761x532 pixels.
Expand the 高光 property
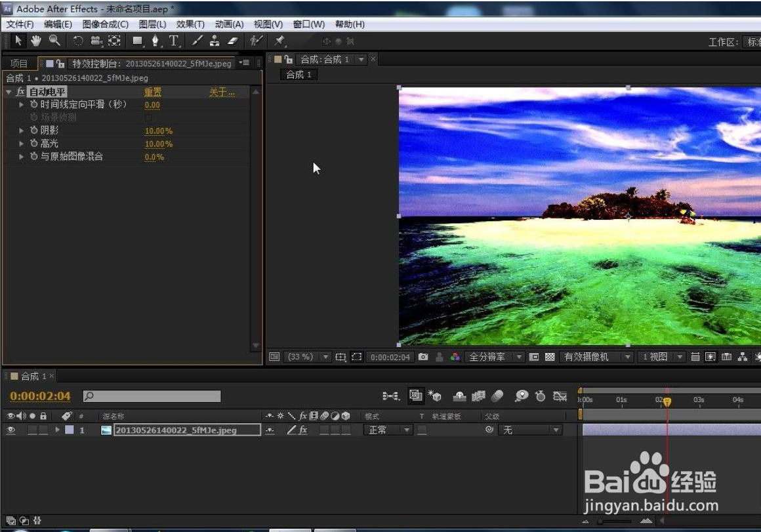[x=21, y=143]
